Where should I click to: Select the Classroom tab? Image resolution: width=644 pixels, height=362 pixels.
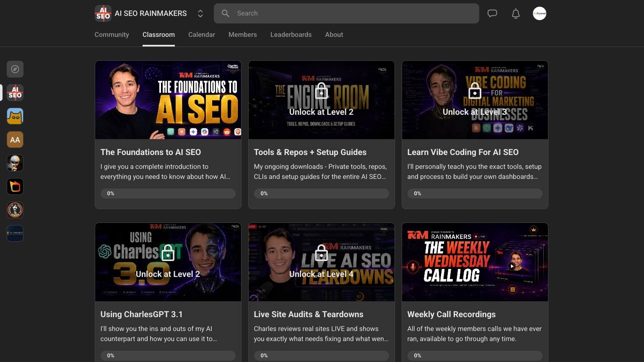(158, 35)
